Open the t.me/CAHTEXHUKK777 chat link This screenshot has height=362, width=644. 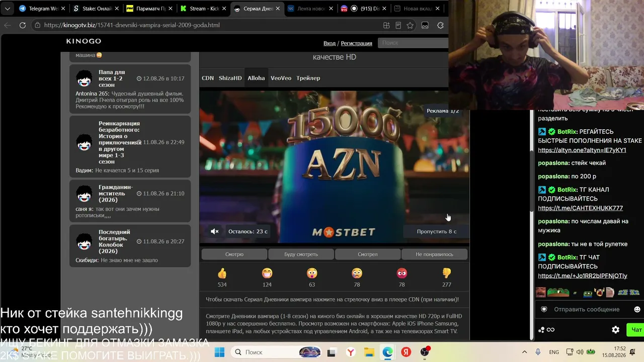pos(580,208)
